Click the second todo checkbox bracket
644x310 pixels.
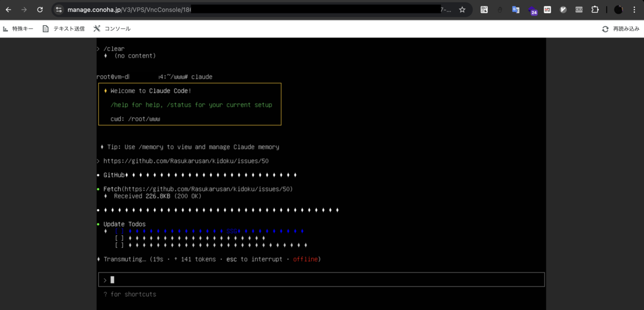tap(119, 238)
